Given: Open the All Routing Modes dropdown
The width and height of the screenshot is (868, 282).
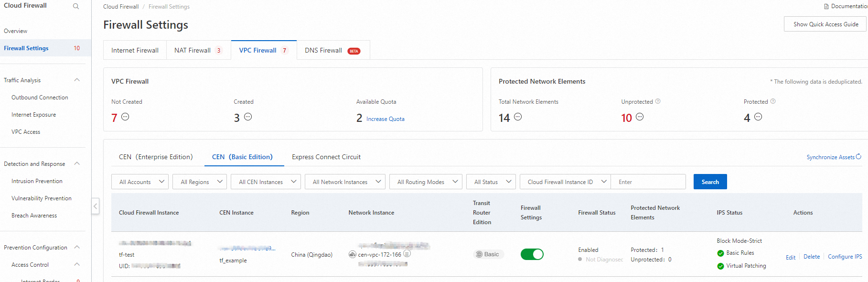Looking at the screenshot, I should [426, 182].
